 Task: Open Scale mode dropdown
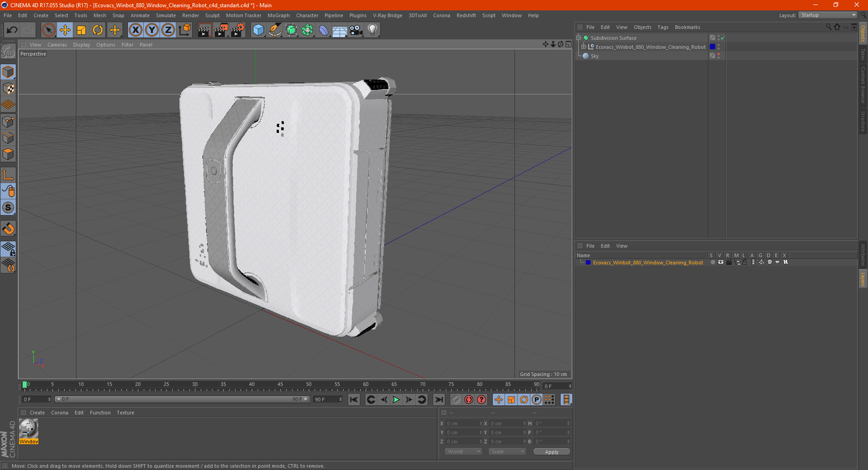[507, 451]
